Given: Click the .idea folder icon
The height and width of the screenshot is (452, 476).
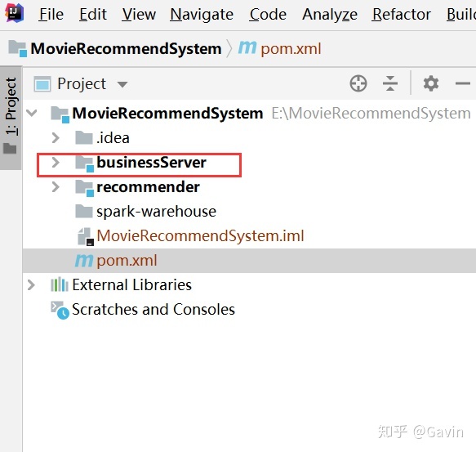Looking at the screenshot, I should [x=84, y=137].
